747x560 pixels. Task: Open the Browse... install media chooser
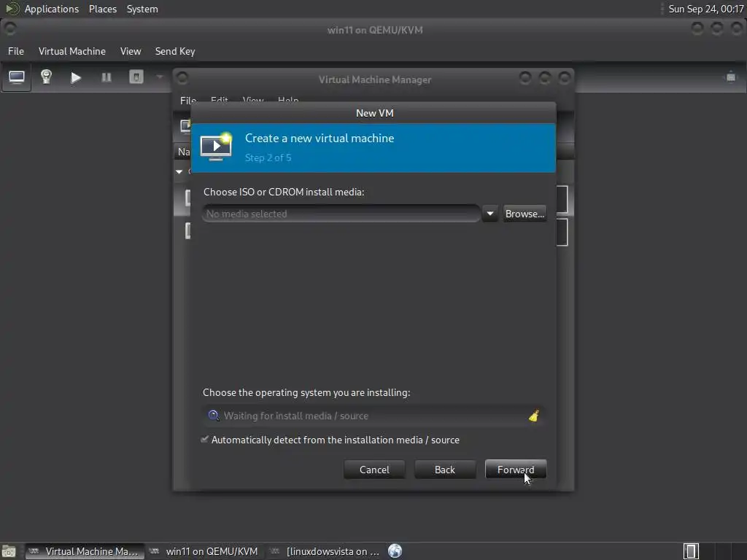tap(525, 214)
